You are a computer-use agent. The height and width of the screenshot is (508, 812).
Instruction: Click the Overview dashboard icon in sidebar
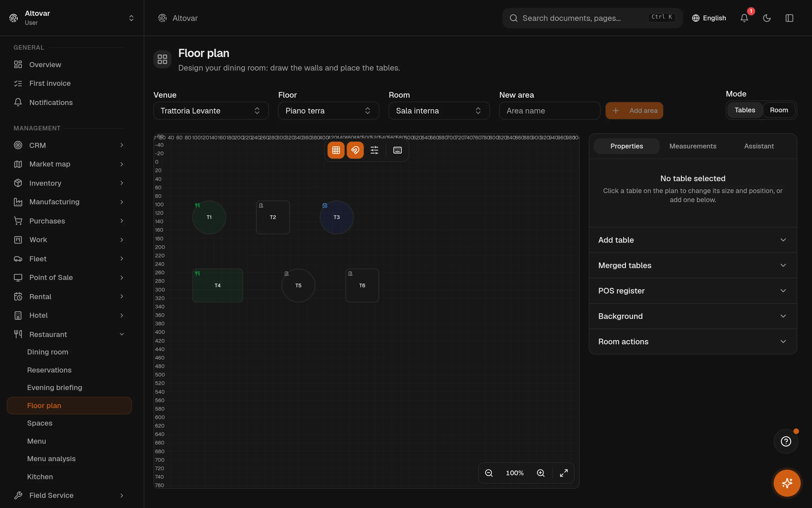(x=18, y=65)
